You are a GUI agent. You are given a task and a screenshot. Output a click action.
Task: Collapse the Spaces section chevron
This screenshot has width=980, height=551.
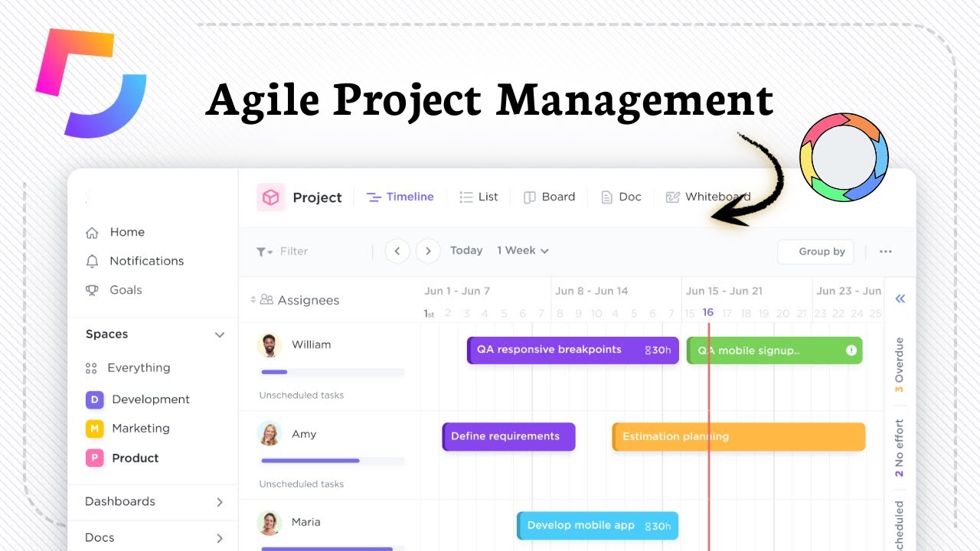tap(220, 335)
